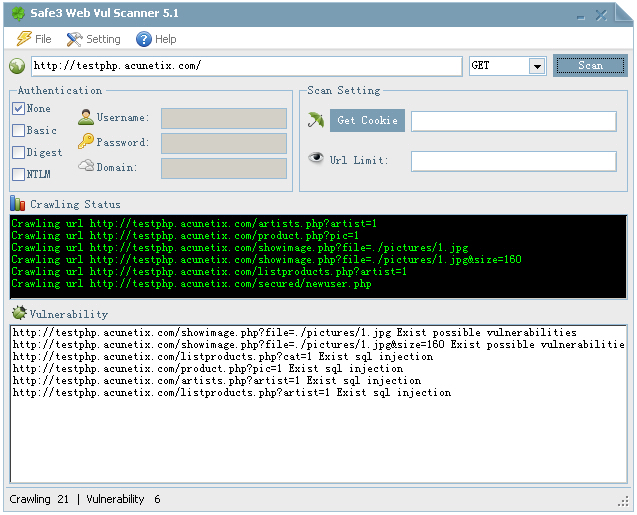Click the Get Cookie button
The height and width of the screenshot is (515, 637).
[367, 120]
